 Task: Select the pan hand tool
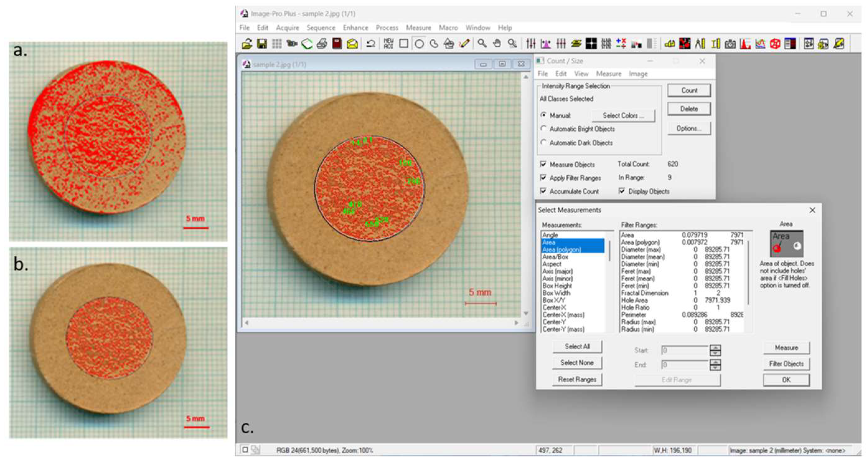(497, 44)
